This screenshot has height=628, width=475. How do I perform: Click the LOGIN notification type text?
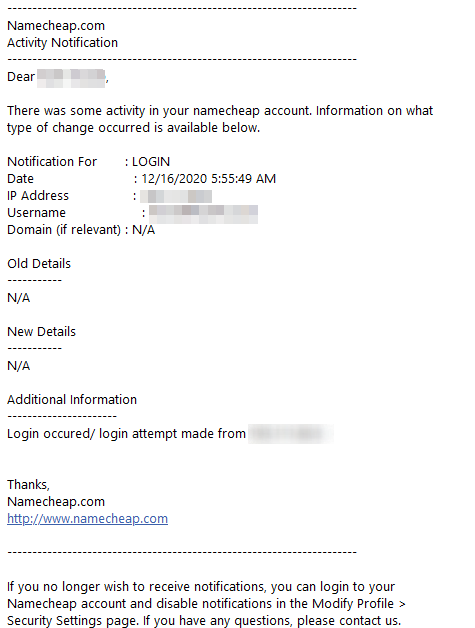point(151,162)
